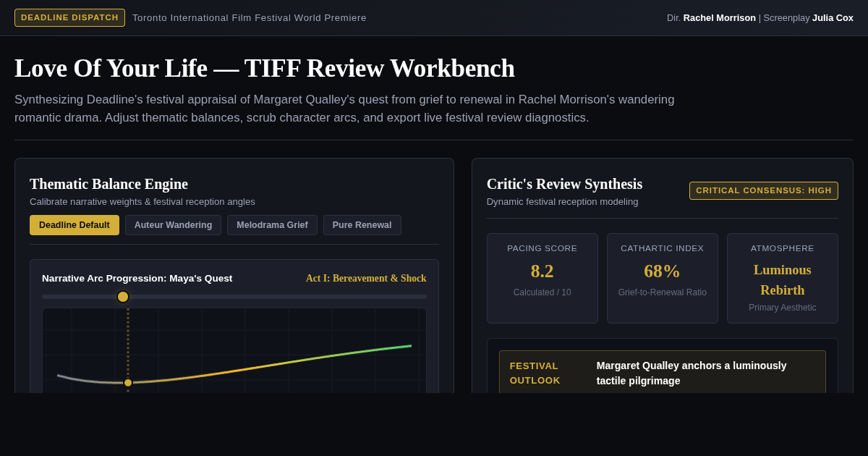This screenshot has width=868, height=456.
Task: Click the Critical Consensus: High badge
Action: pyautogui.click(x=764, y=190)
